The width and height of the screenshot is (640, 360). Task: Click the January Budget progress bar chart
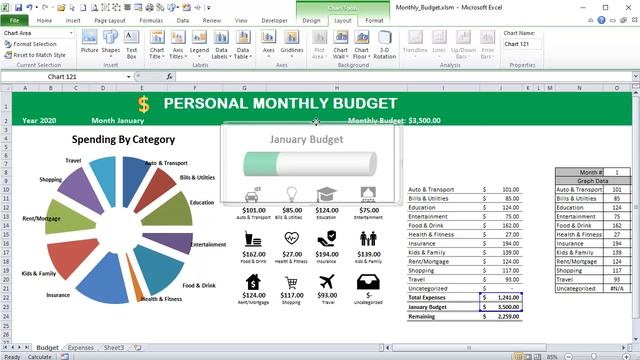coord(309,163)
